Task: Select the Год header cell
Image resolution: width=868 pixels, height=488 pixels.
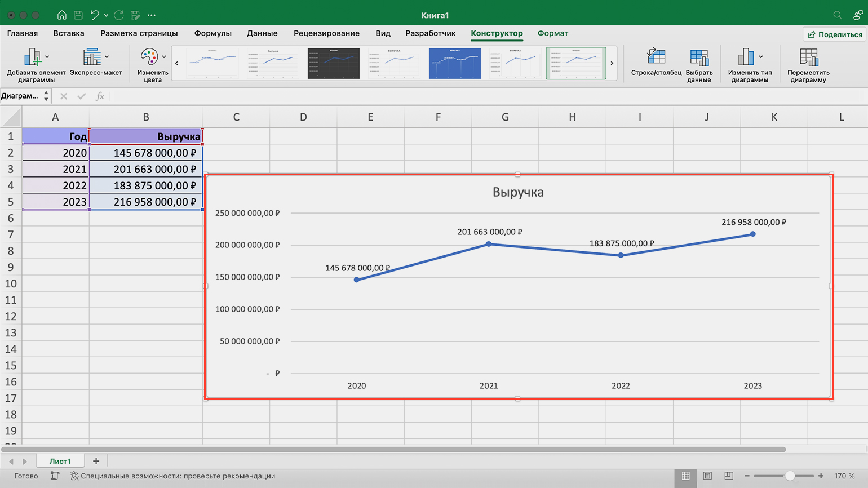Action: pyautogui.click(x=55, y=136)
